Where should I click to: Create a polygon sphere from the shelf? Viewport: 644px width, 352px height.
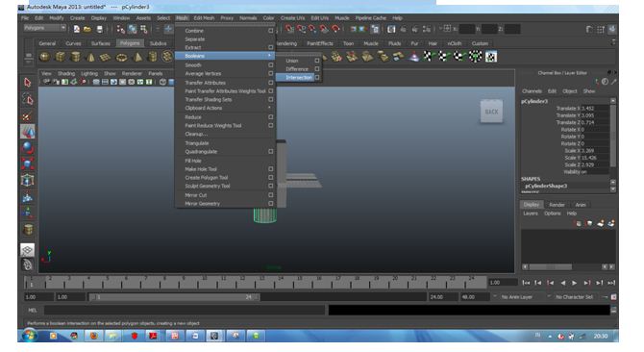pos(44,57)
